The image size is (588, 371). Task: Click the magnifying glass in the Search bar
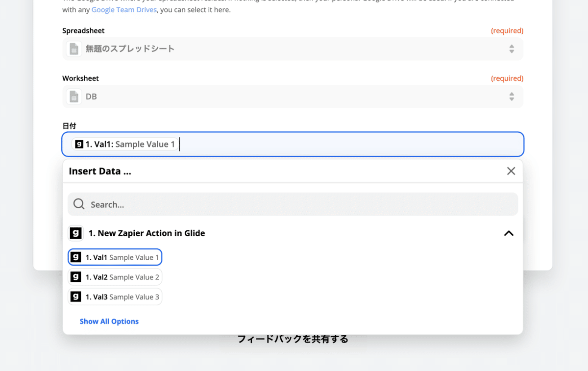tap(79, 204)
